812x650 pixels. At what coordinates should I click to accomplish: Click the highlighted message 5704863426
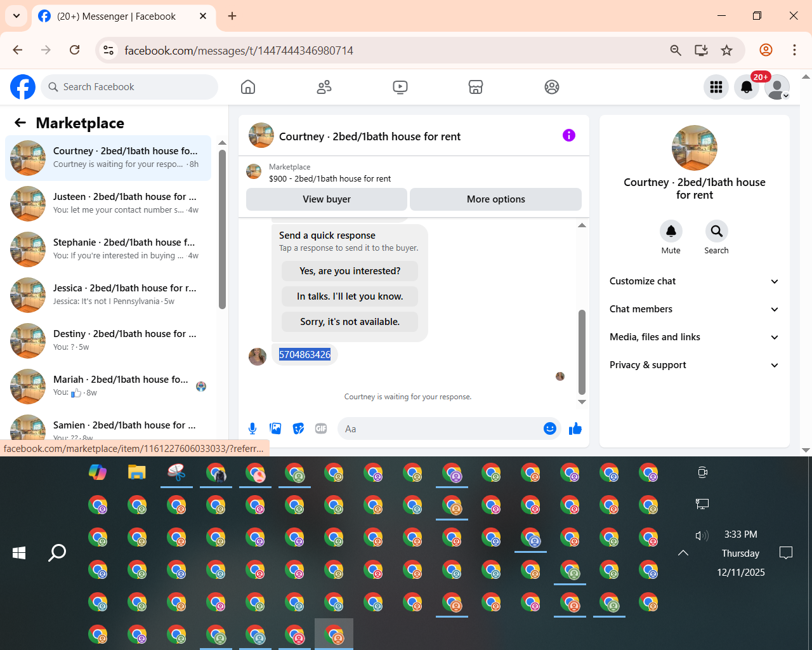pos(304,354)
